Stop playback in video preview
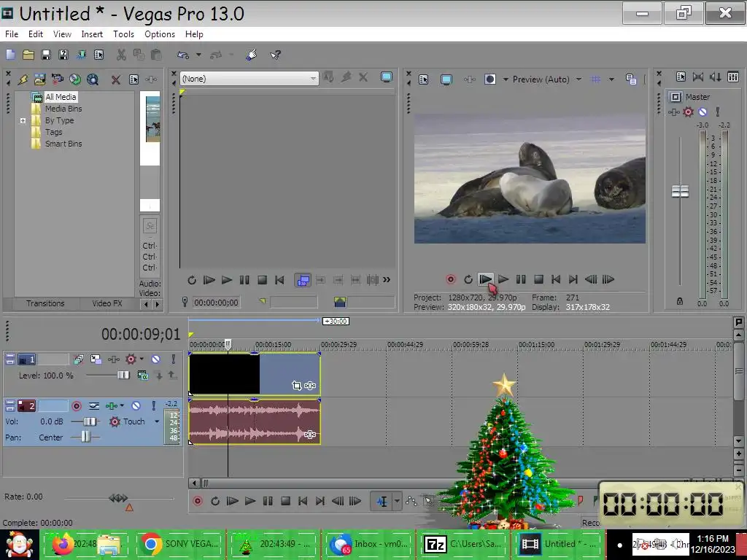Viewport: 747px width, 560px height. [538, 279]
